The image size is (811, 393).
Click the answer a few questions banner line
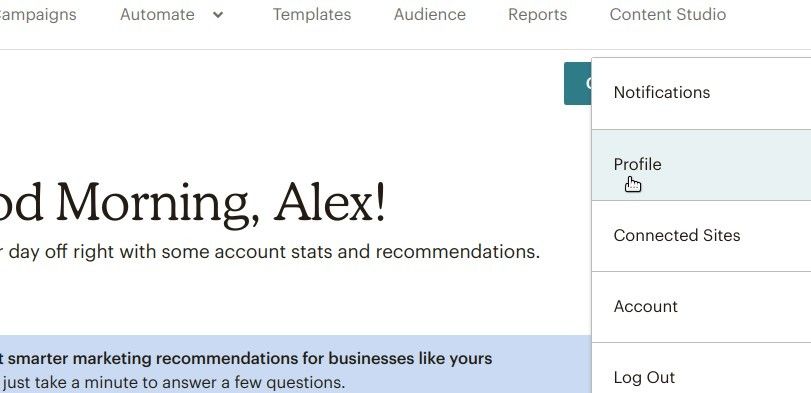point(172,383)
